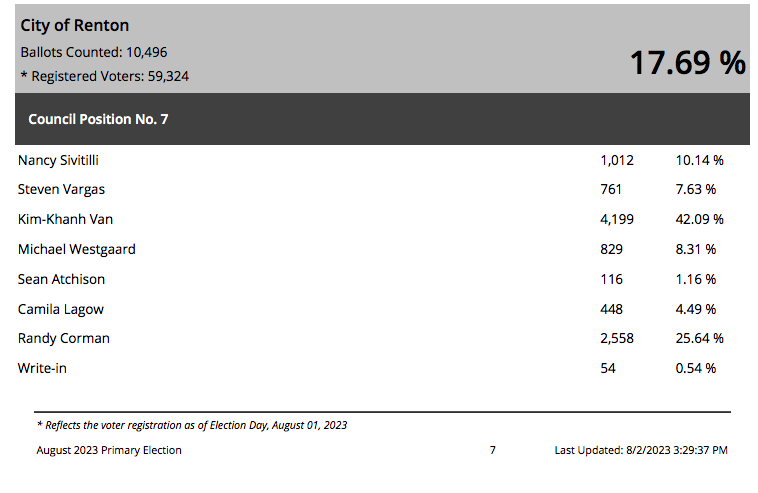
Task: Select Camila Lagow in the results list
Action: coord(61,309)
